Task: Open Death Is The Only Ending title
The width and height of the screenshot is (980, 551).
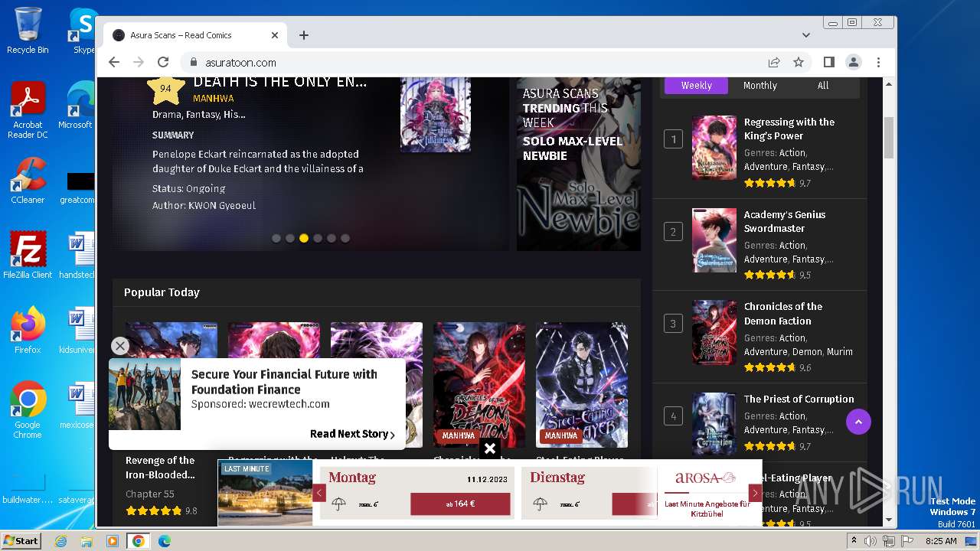Action: pos(279,82)
